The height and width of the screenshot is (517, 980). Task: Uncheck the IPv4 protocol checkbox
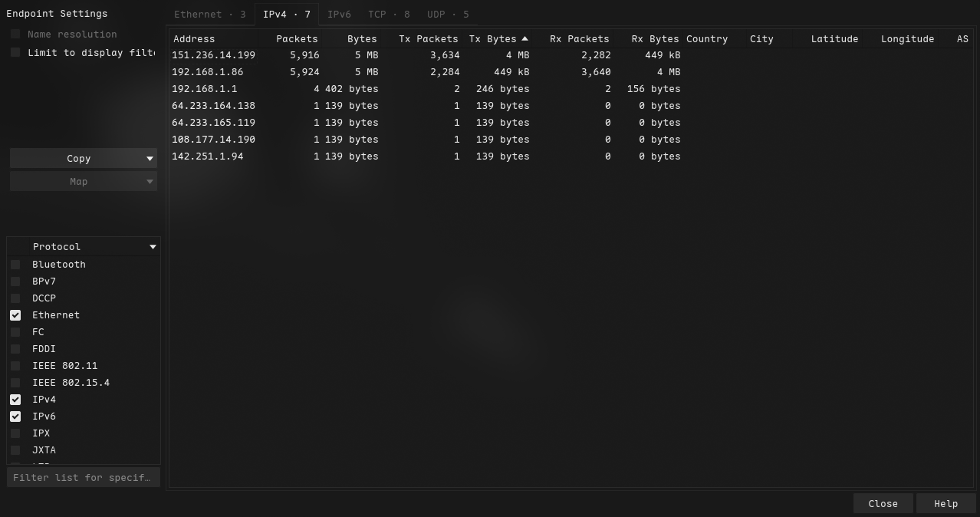pyautogui.click(x=15, y=400)
